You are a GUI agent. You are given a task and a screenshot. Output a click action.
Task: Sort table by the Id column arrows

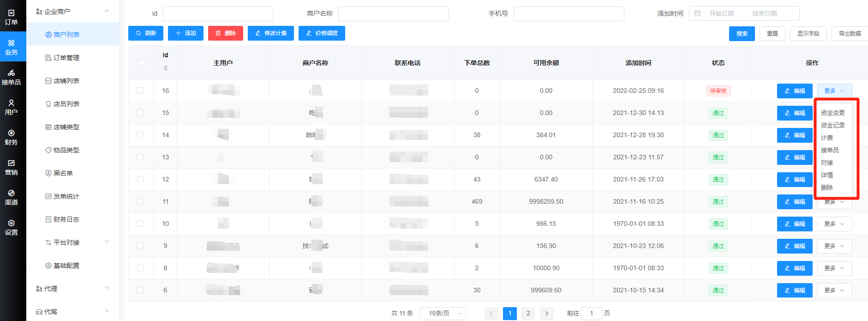[166, 68]
